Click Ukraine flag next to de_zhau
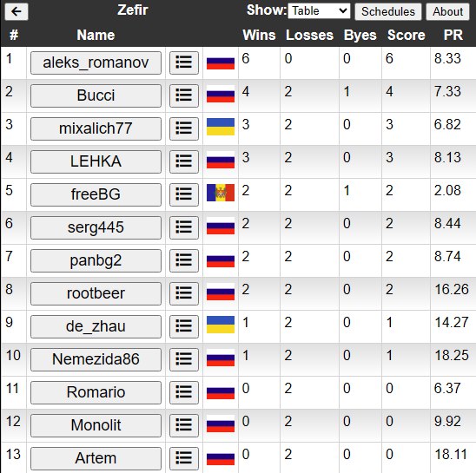Image resolution: width=476 pixels, height=473 pixels. point(221,325)
